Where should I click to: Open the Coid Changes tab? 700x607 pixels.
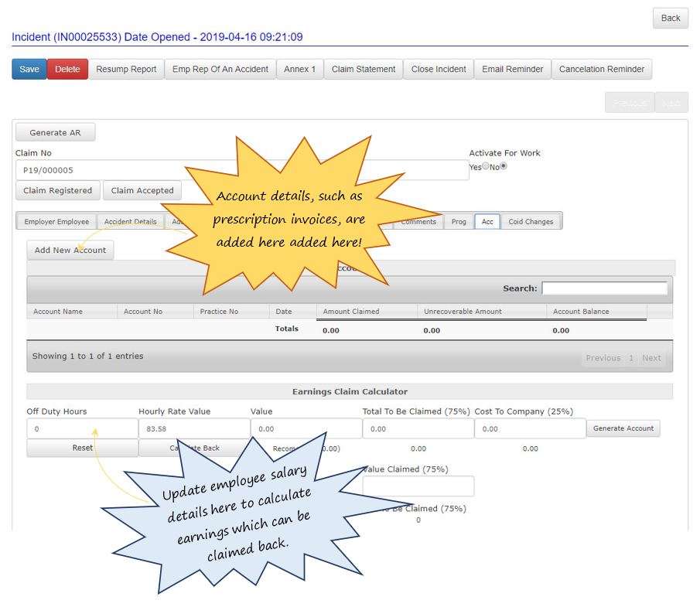(530, 221)
